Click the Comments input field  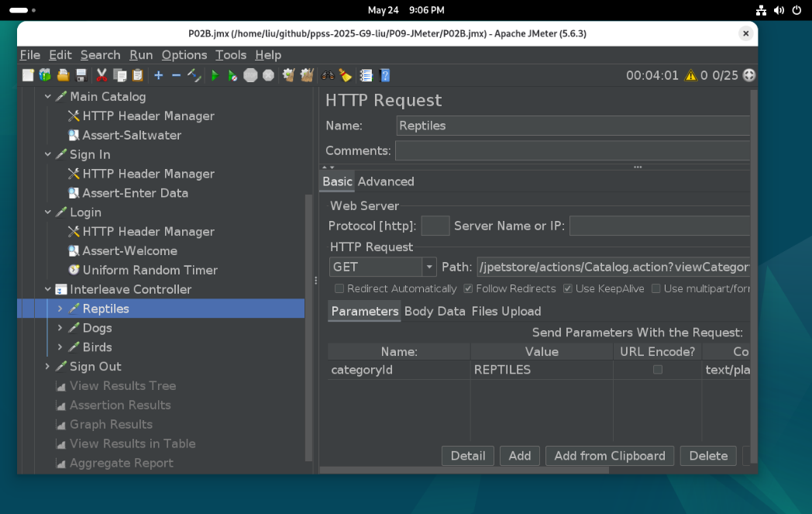coord(573,150)
